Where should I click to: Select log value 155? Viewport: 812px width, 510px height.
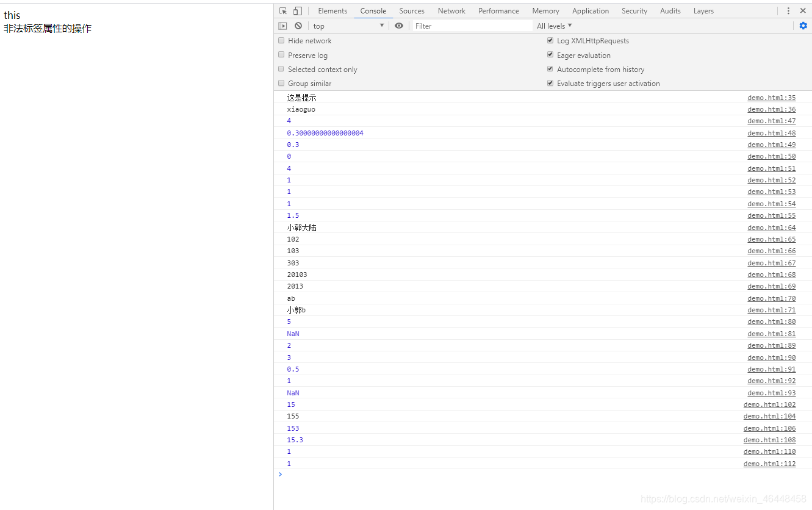pyautogui.click(x=293, y=416)
